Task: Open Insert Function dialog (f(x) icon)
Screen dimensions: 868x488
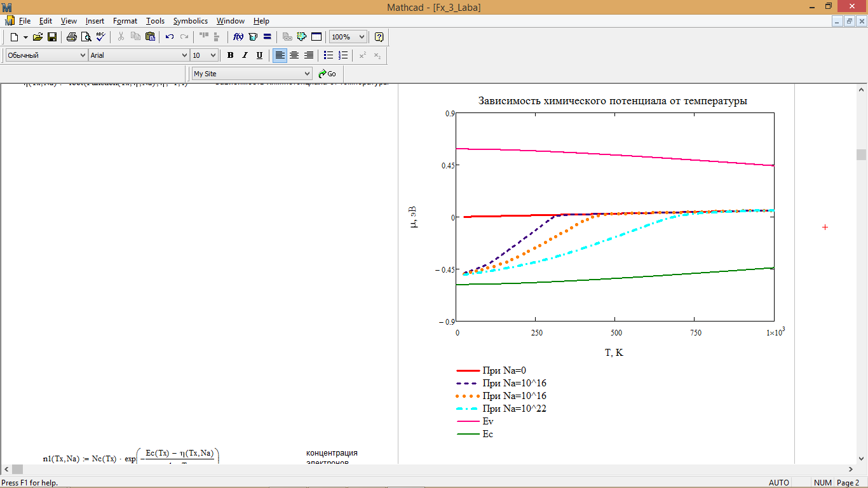Action: pos(239,37)
